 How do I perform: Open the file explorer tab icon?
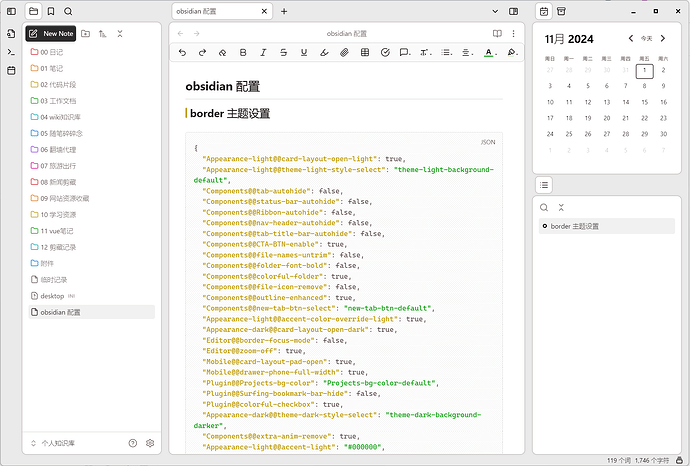[33, 11]
